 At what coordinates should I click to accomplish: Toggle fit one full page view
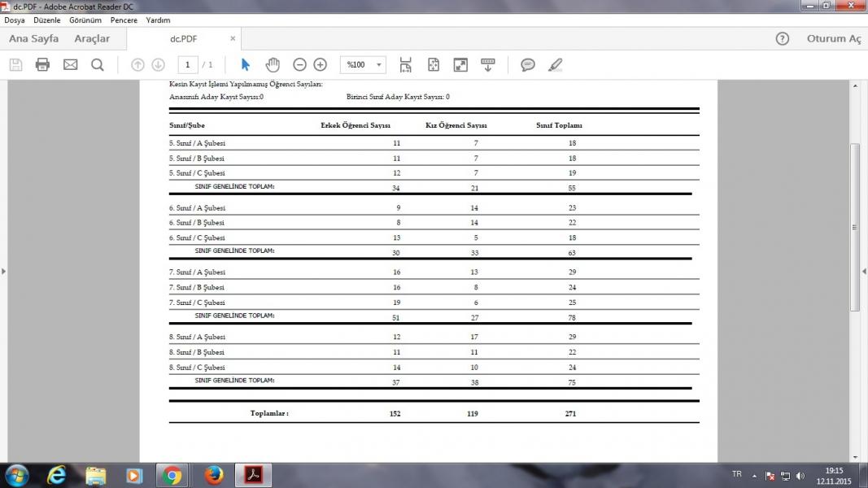(434, 65)
